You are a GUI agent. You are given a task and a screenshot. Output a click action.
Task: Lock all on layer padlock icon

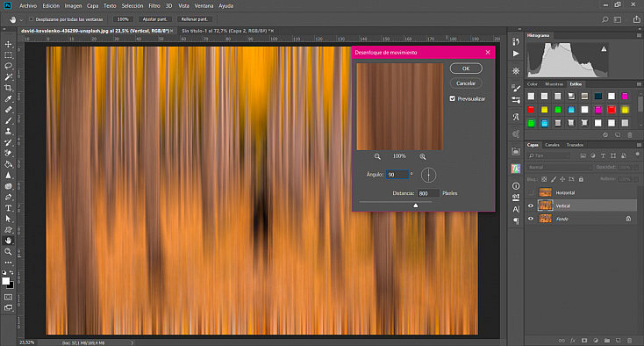point(581,179)
